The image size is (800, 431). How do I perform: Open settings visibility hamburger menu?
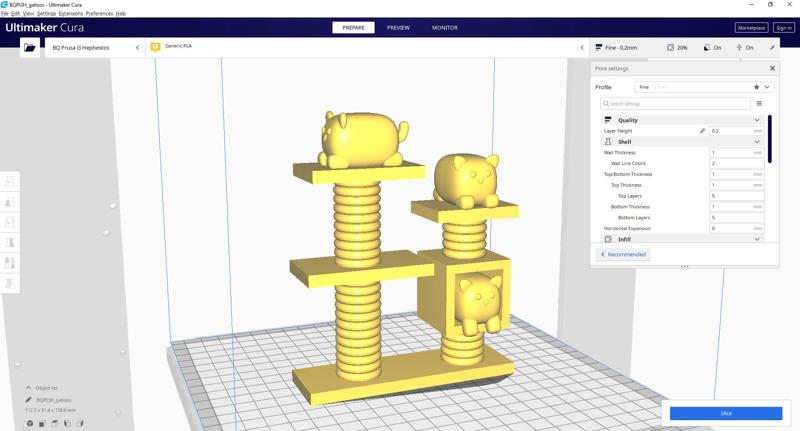759,104
